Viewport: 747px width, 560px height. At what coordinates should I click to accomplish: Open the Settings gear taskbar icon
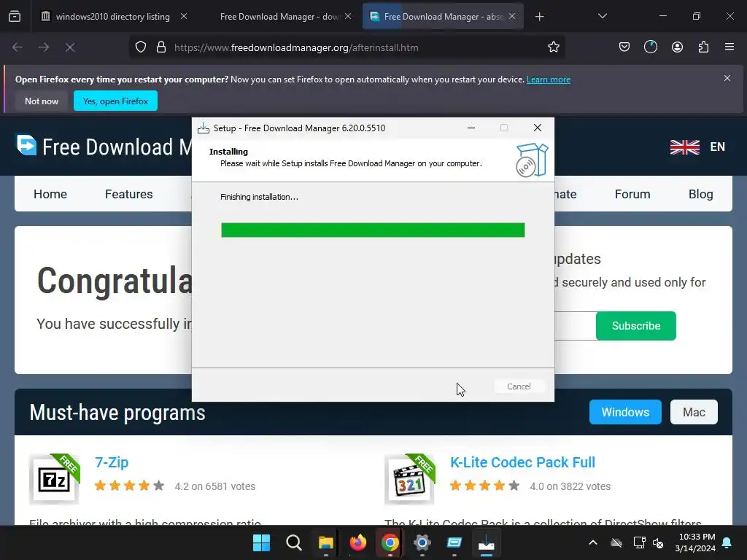point(422,542)
